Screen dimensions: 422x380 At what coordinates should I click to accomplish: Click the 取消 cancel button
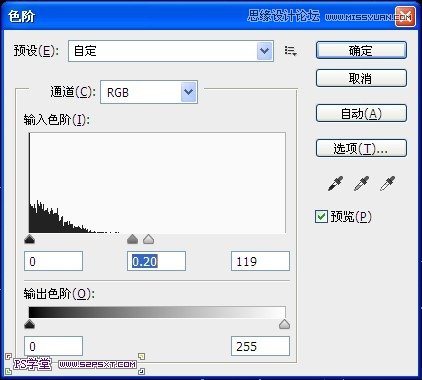point(361,78)
